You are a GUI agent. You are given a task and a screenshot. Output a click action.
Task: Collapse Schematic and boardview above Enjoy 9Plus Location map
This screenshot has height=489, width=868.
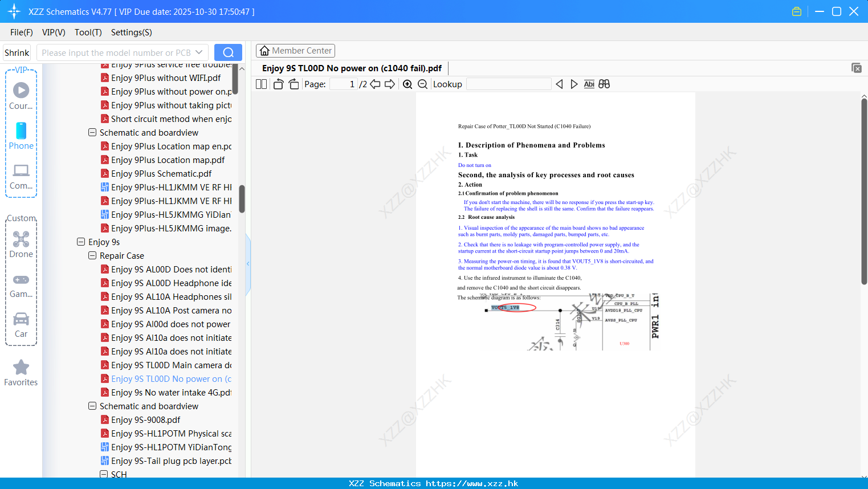tap(92, 132)
